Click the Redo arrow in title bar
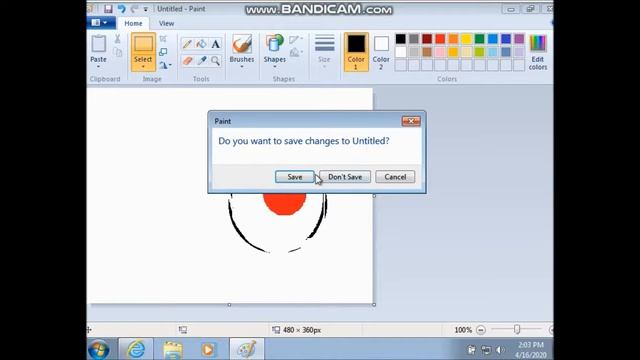The image size is (640, 360). [x=134, y=9]
